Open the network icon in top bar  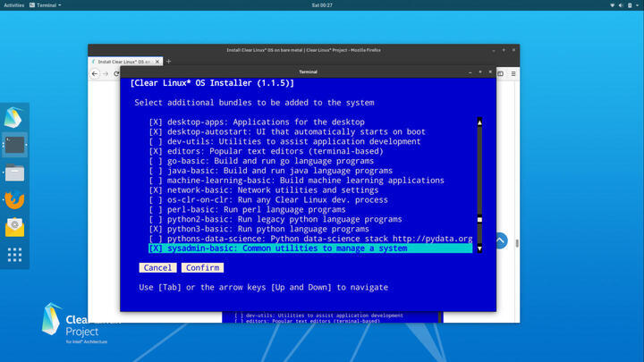612,5
